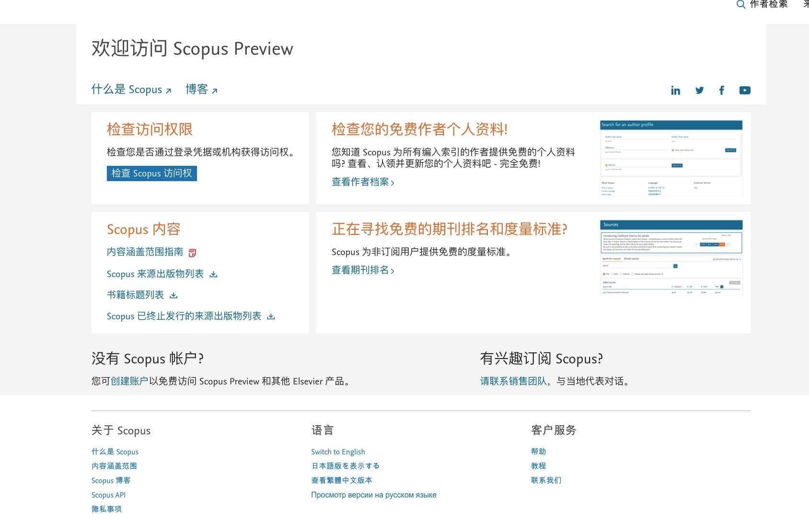This screenshot has width=809, height=532.
Task: Open footer link 隐私事项
Action: 106,509
